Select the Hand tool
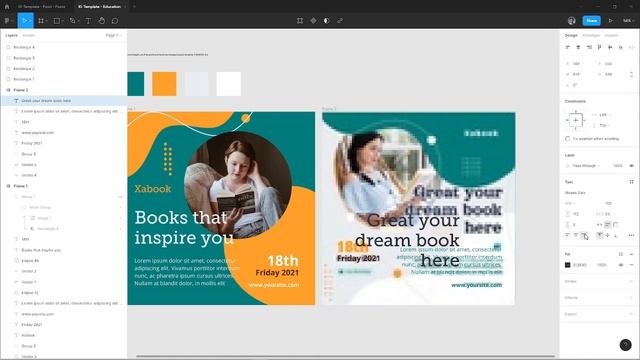The height and width of the screenshot is (360, 640). [x=102, y=20]
